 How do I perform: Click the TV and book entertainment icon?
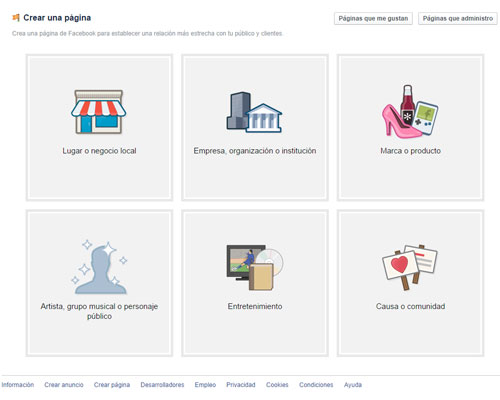pyautogui.click(x=255, y=267)
